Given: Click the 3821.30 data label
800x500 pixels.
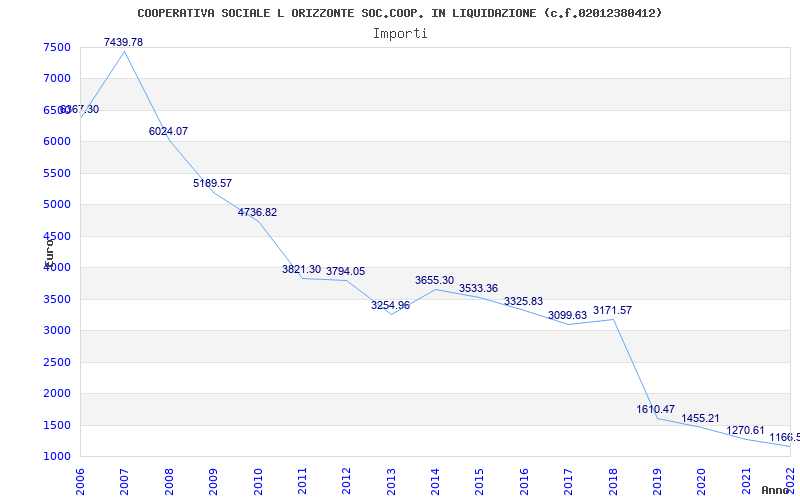Looking at the screenshot, I should click(302, 269).
